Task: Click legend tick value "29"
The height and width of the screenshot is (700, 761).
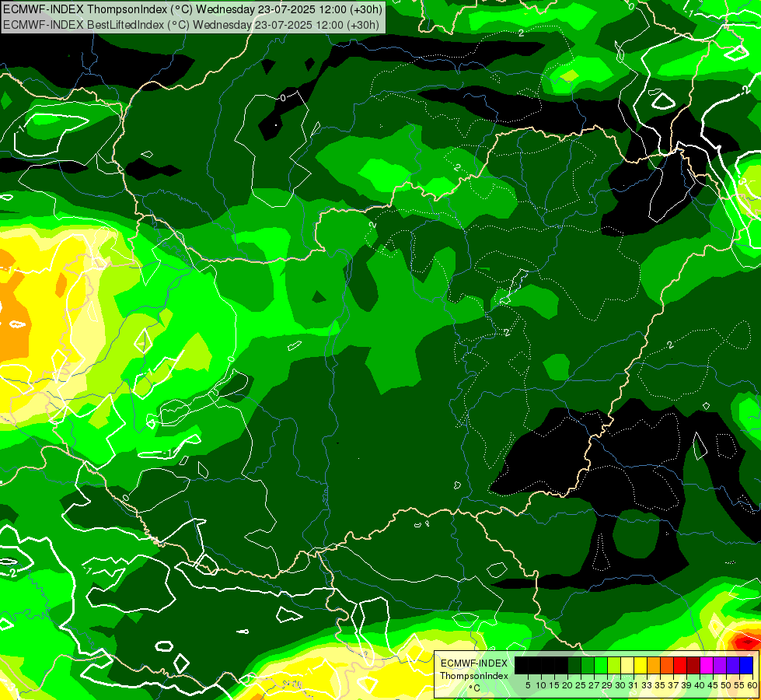Action: [x=607, y=685]
